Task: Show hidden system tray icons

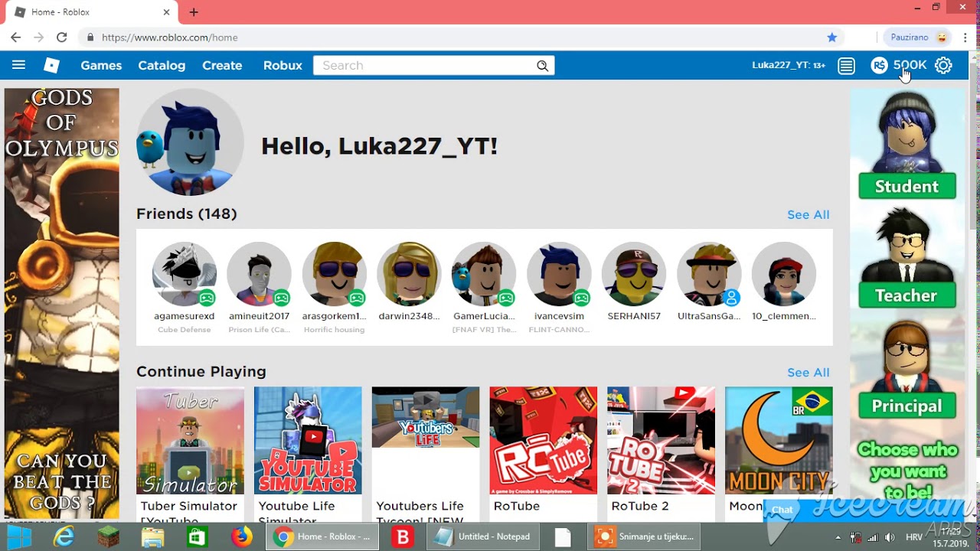Action: click(x=838, y=537)
